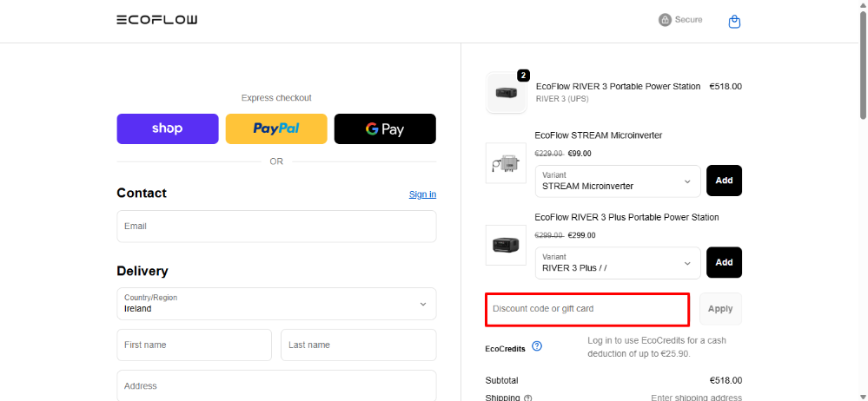This screenshot has width=868, height=401.
Task: Pay with PayPal express button
Action: pos(276,128)
